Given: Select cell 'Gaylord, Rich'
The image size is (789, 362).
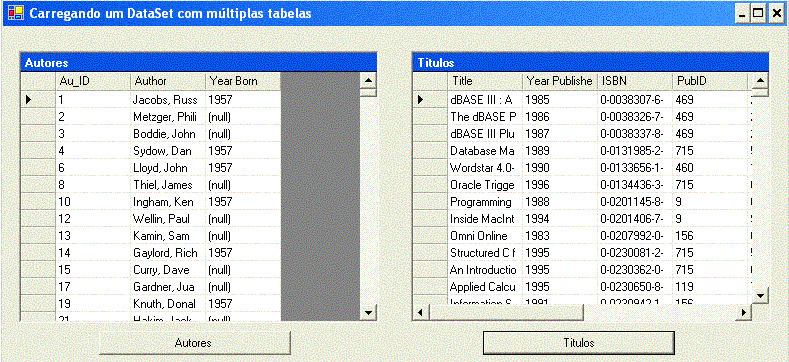Looking at the screenshot, I should 168,253.
